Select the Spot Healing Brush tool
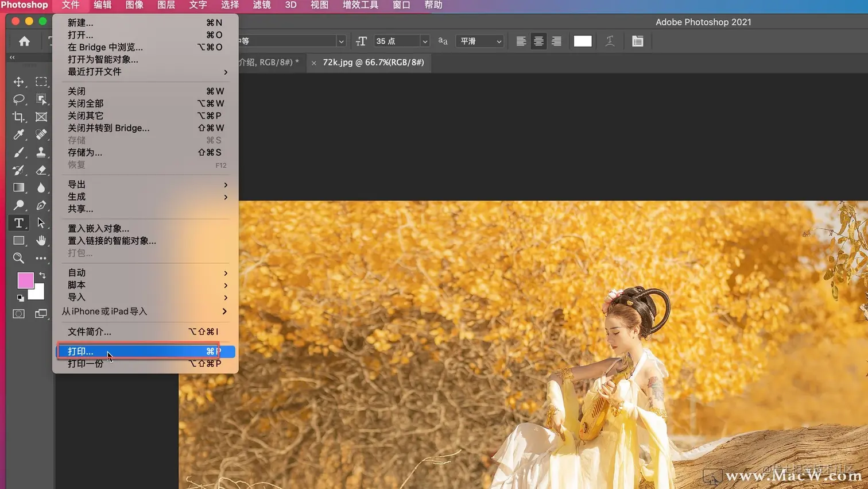The image size is (868, 489). point(41,134)
